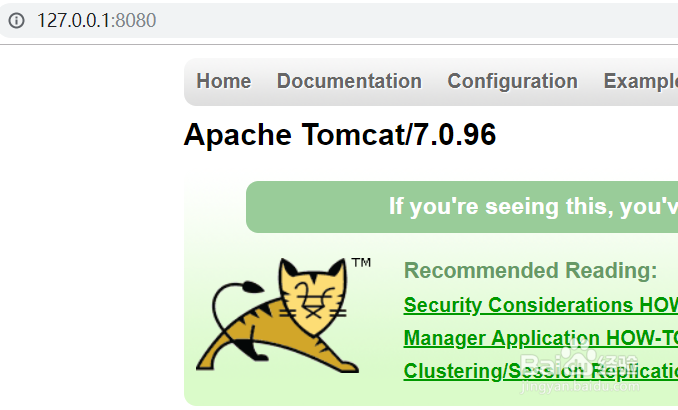Image resolution: width=678 pixels, height=410 pixels.
Task: Click the site information icon in address bar
Action: [x=16, y=20]
